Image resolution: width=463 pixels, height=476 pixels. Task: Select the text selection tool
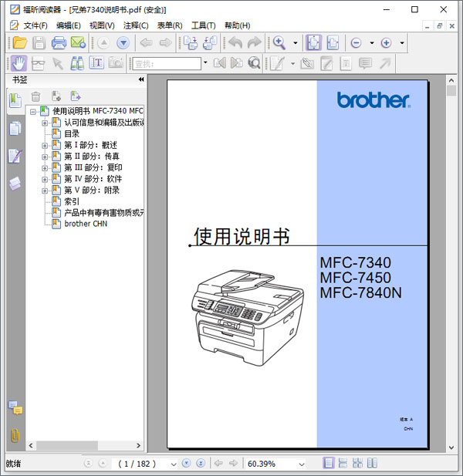click(96, 63)
